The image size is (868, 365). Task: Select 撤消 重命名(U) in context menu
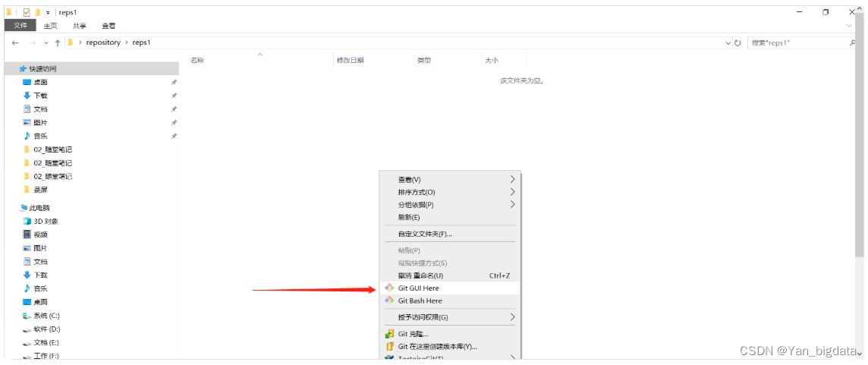point(450,275)
